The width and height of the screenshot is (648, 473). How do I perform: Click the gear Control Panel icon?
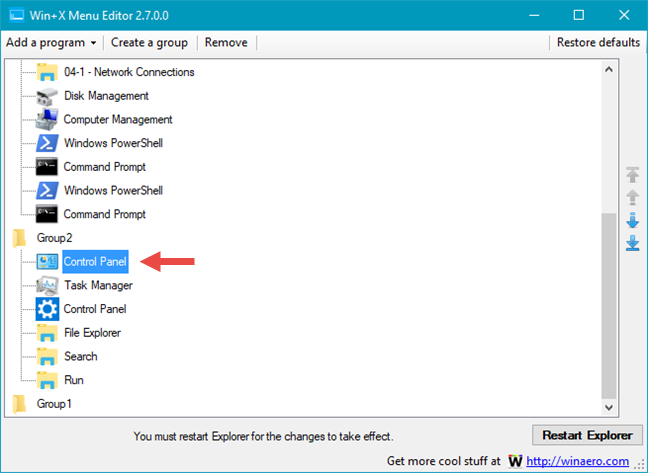(x=47, y=309)
